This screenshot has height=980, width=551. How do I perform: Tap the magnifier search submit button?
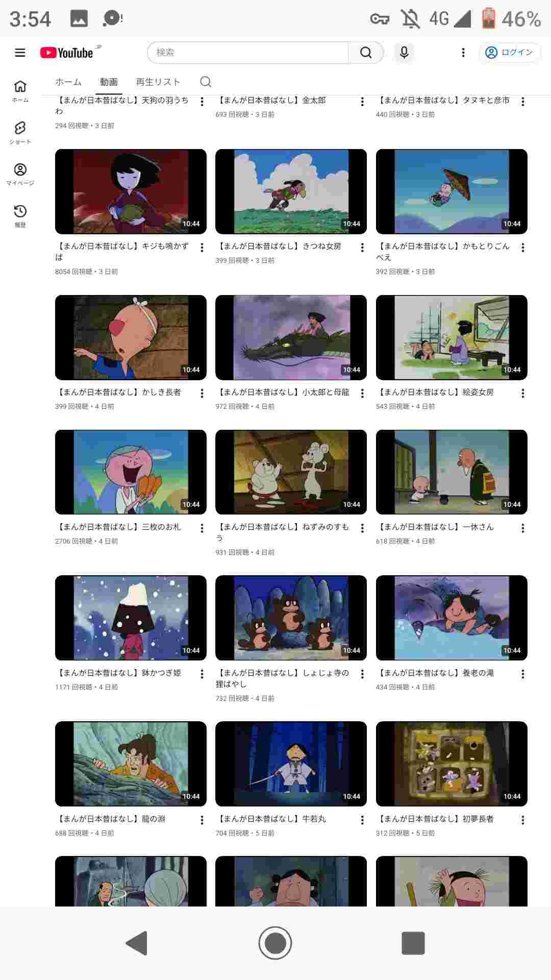[366, 53]
